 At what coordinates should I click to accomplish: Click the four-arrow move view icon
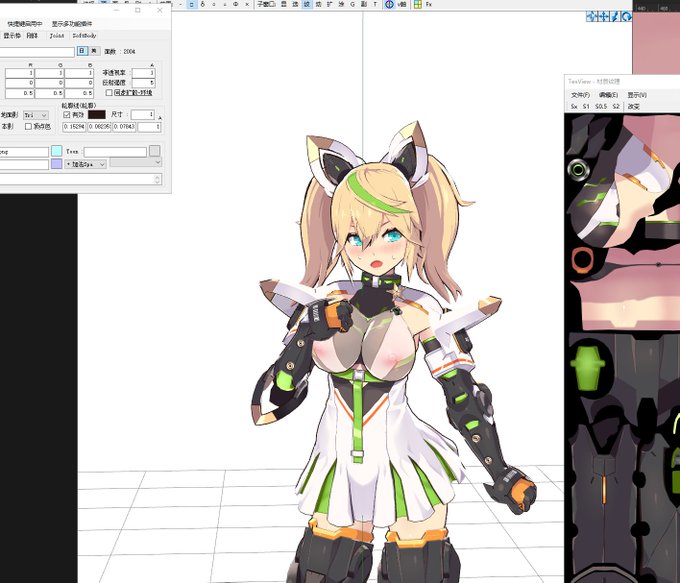(x=603, y=16)
